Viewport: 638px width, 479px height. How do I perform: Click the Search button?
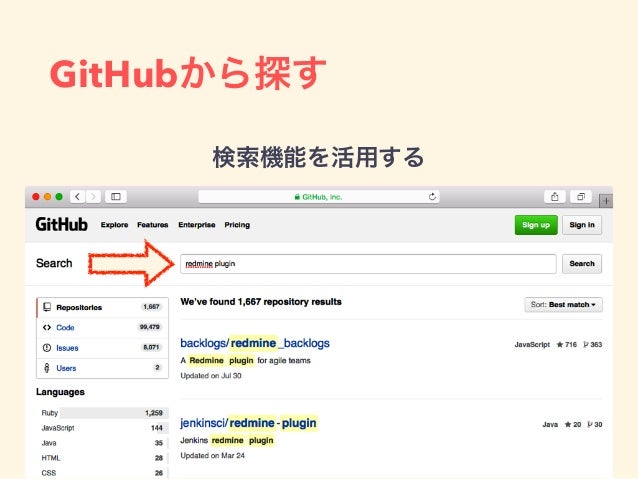[582, 264]
